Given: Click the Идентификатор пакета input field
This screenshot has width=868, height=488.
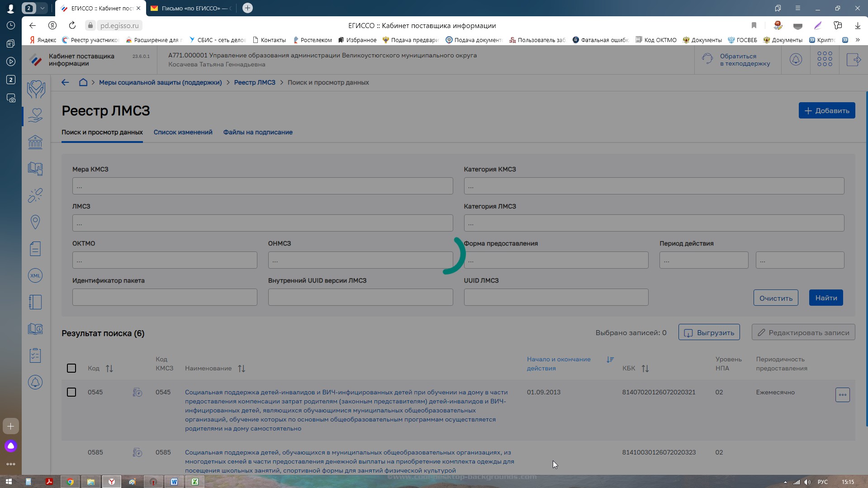Looking at the screenshot, I should click(165, 297).
